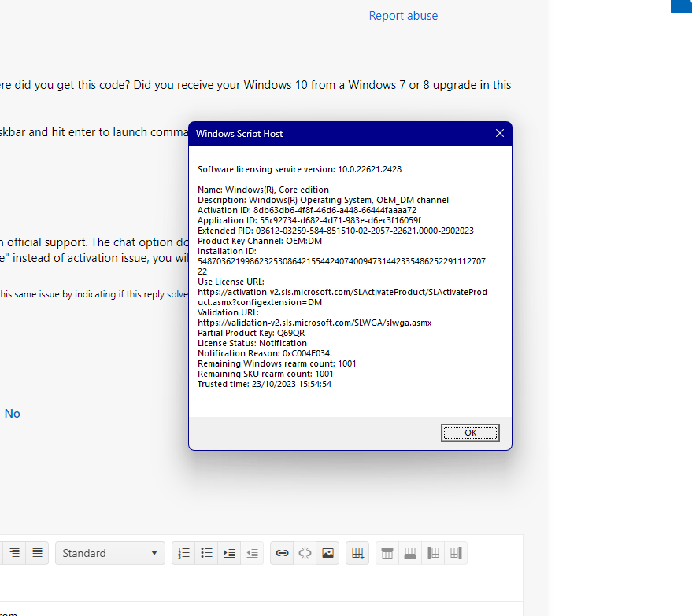Click the Product Key Channel: OEM:DM line
The width and height of the screenshot is (692, 616).
click(x=260, y=241)
